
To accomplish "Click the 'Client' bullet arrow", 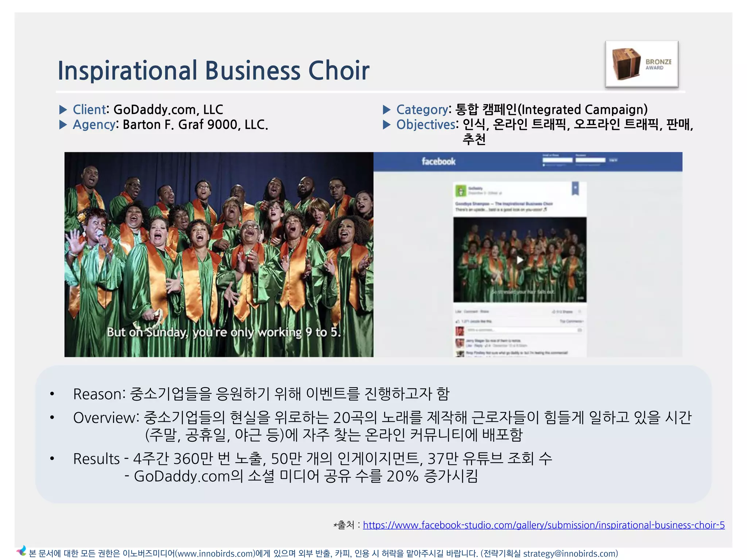I will tap(63, 110).
